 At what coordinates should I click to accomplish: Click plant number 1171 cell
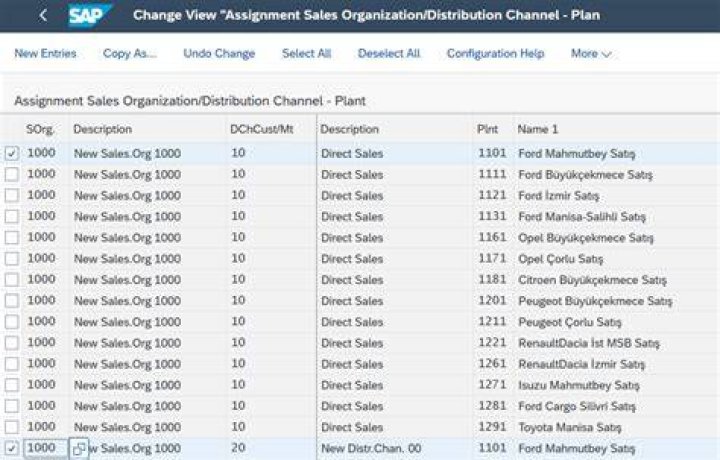(492, 259)
